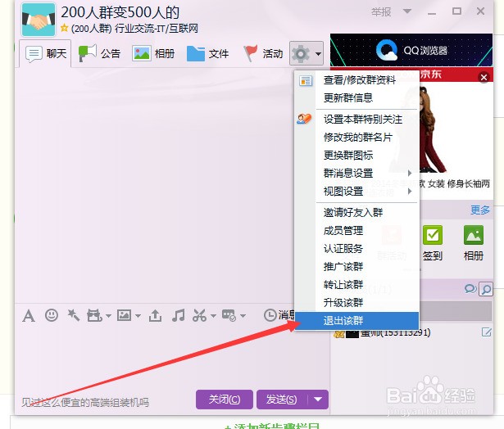Click the gold star beside group category
This screenshot has width=504, height=429.
[64, 28]
